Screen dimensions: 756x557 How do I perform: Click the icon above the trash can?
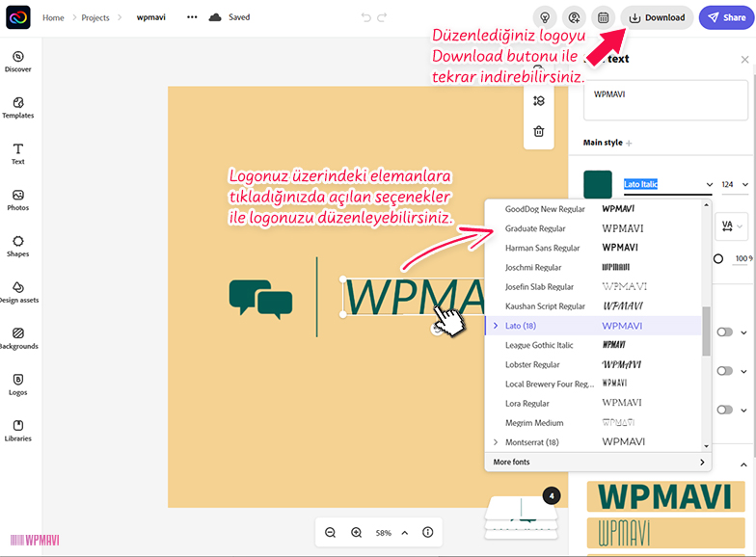[538, 100]
